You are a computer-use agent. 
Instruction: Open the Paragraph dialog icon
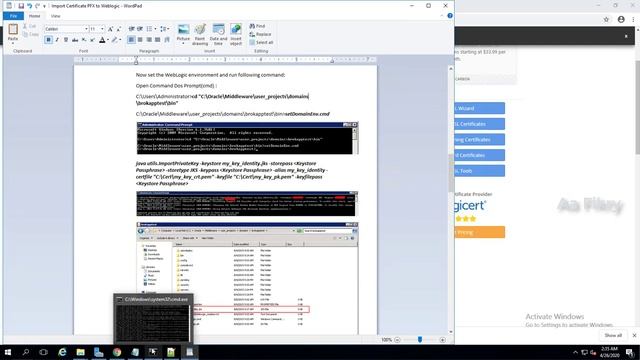167,40
